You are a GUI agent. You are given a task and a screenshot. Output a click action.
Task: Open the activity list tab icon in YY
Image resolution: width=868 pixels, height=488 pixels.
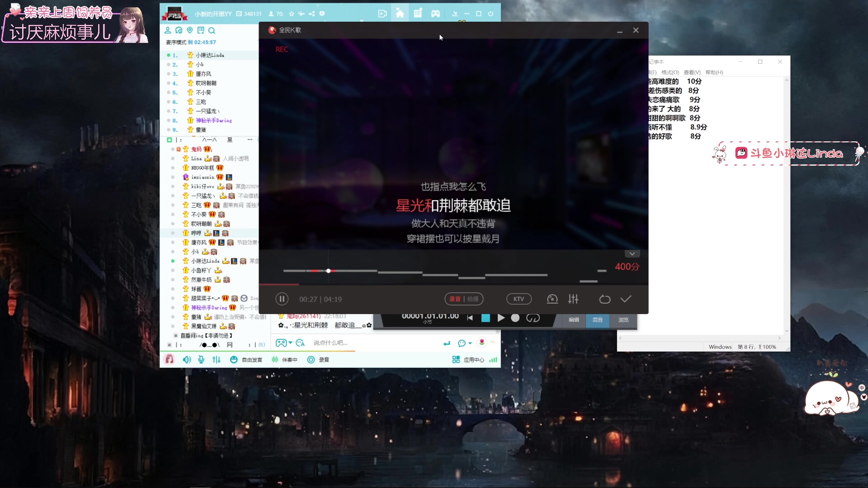pos(418,14)
